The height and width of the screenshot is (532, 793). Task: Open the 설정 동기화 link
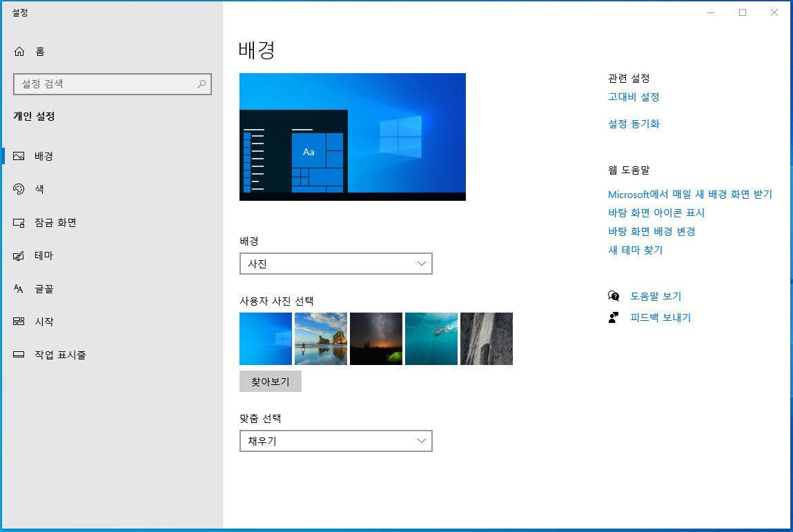[633, 124]
